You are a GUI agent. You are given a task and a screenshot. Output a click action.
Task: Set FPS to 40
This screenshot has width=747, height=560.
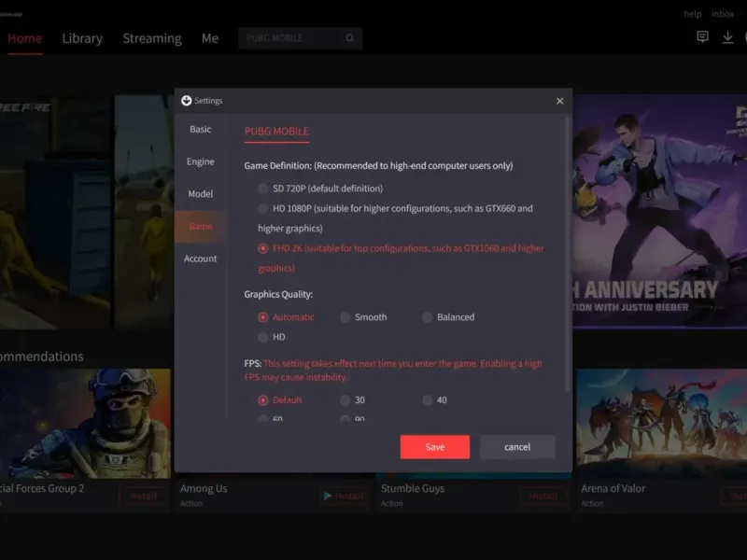coord(428,400)
